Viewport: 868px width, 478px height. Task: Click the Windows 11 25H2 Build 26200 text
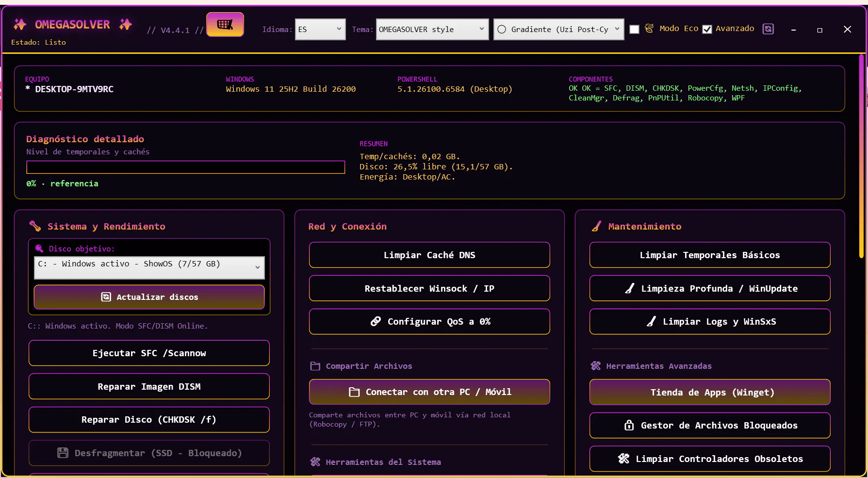tap(291, 89)
